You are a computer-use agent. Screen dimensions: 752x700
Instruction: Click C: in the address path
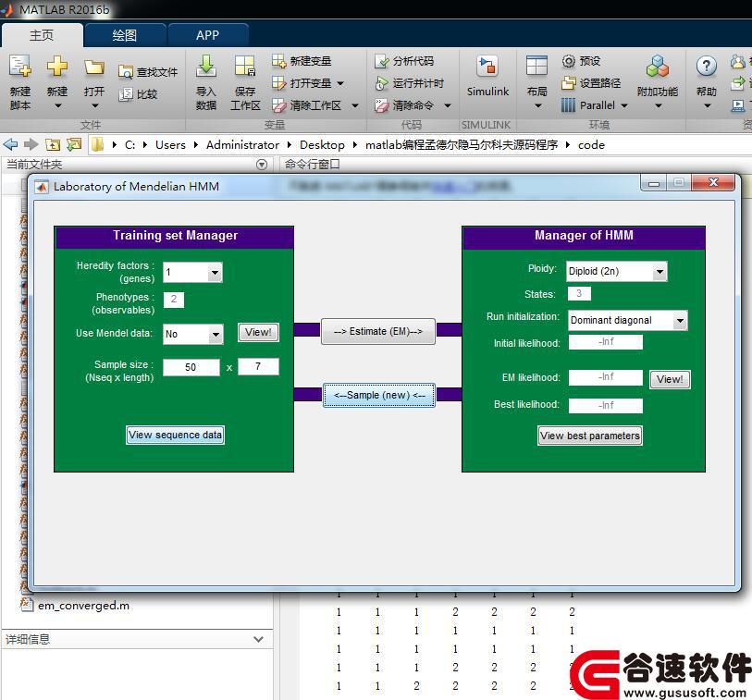click(129, 145)
